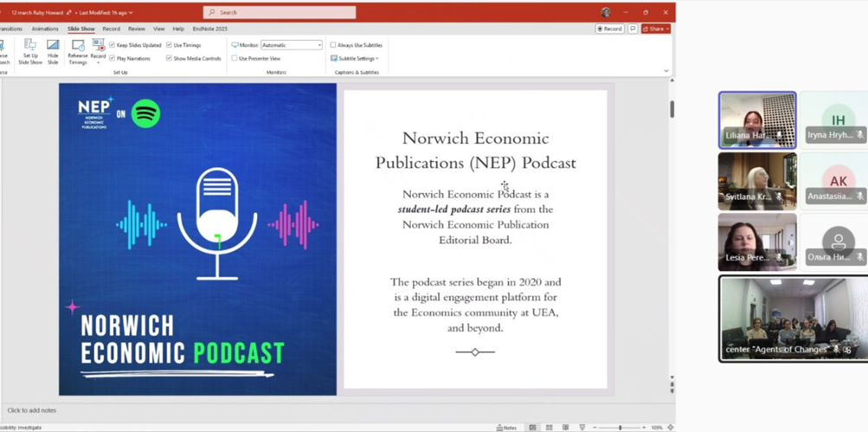Click the Record button near Share
This screenshot has width=868, height=432.
[x=610, y=29]
